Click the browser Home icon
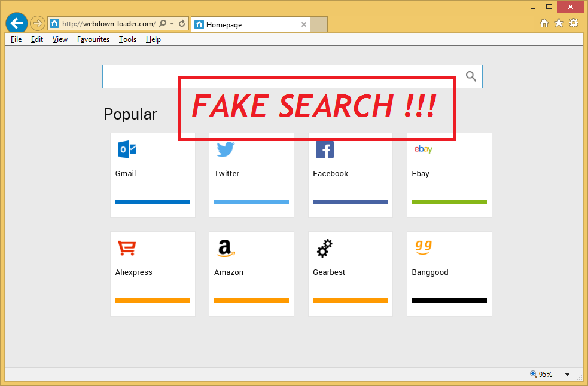Screen dimensions: 588x386 click(x=544, y=23)
